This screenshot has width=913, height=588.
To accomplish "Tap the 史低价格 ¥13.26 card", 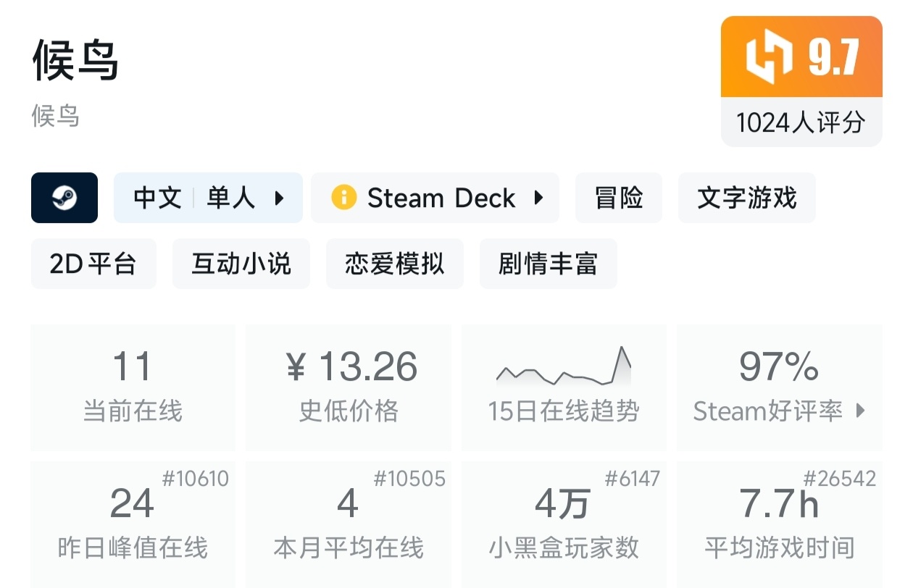I will tap(349, 387).
